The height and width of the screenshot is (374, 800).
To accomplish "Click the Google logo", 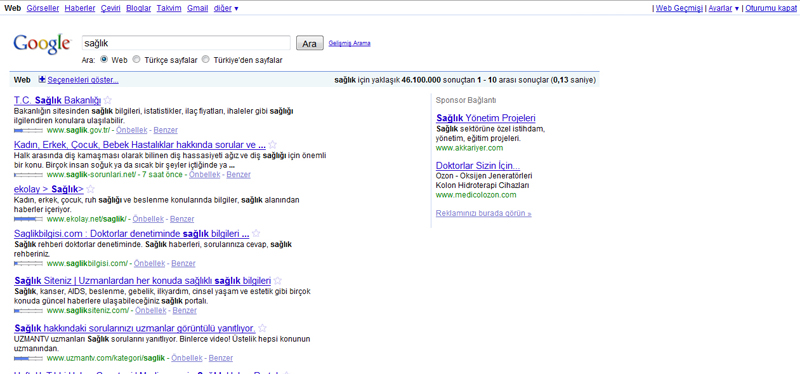I will pos(42,44).
